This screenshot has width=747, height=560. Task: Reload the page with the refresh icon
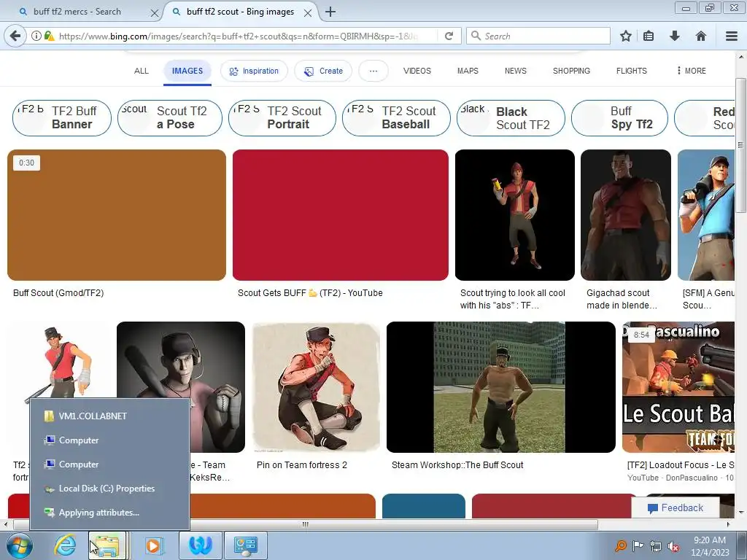click(x=449, y=36)
